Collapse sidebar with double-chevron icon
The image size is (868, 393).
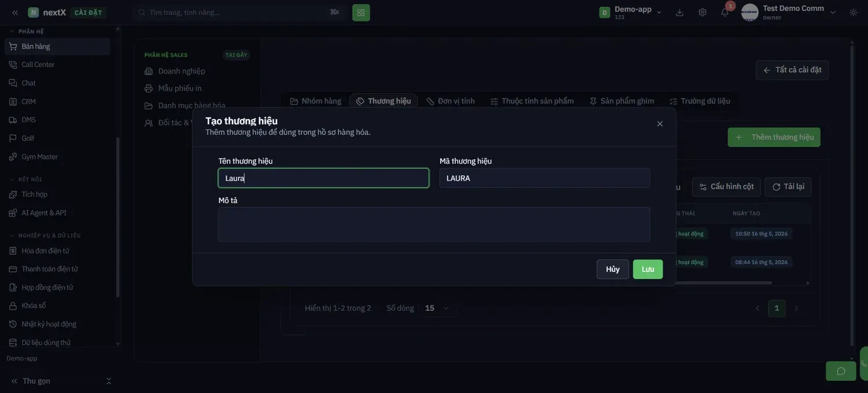coord(15,12)
